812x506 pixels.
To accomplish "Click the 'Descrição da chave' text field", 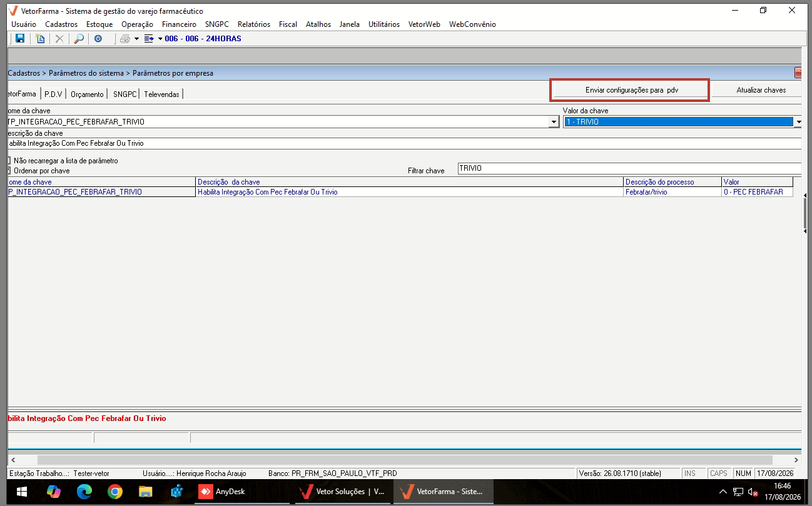I will pos(404,143).
